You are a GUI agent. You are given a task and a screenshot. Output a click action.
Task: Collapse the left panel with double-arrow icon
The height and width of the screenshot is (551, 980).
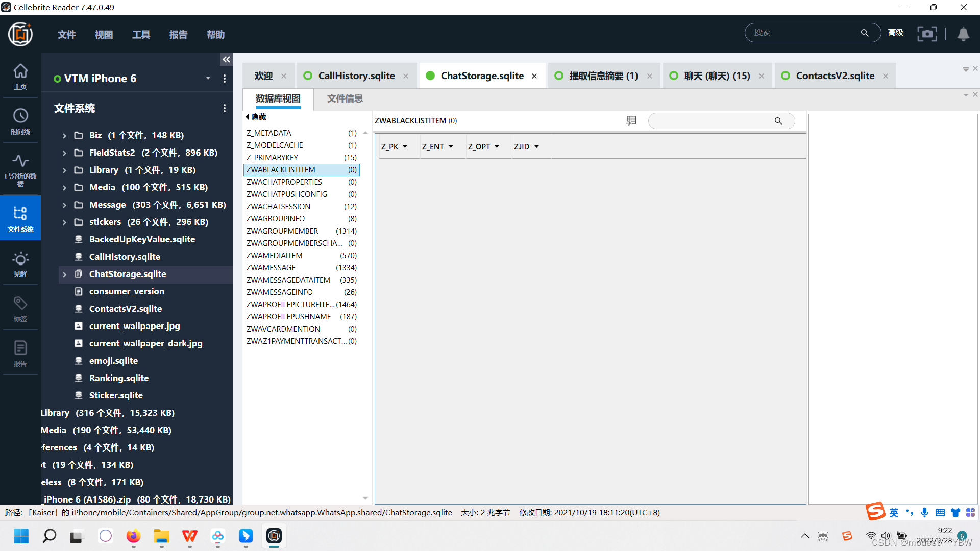226,60
